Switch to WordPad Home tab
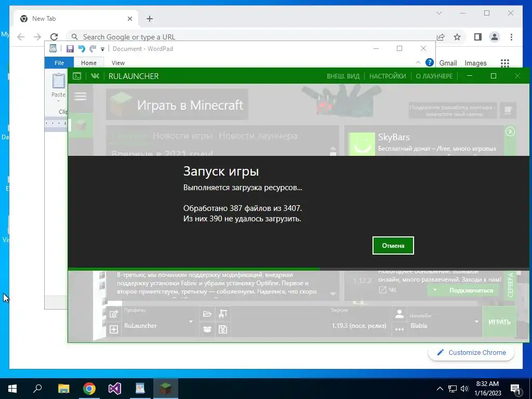The image size is (532, 399). (x=88, y=63)
